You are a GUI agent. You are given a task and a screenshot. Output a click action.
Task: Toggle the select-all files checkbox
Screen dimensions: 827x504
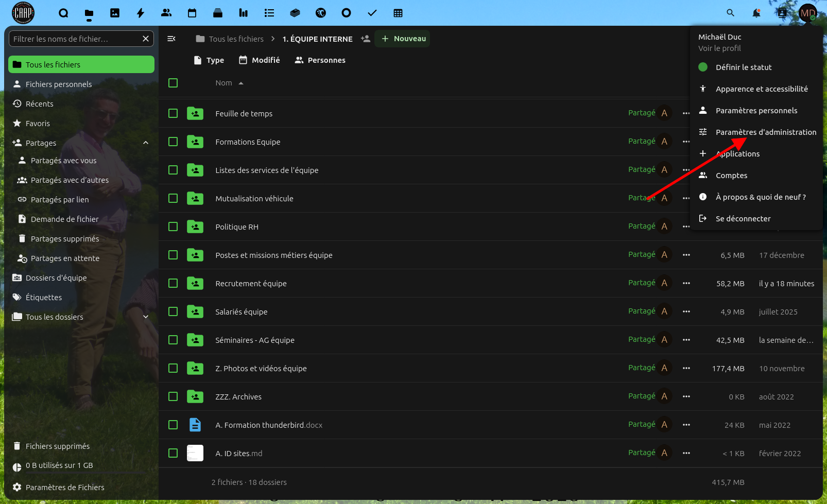(x=173, y=83)
